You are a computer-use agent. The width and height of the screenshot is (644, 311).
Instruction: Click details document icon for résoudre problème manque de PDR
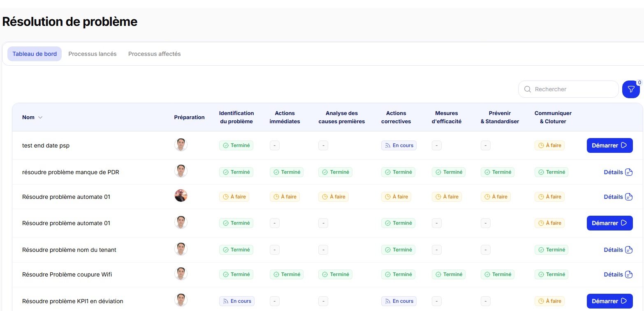coord(628,172)
